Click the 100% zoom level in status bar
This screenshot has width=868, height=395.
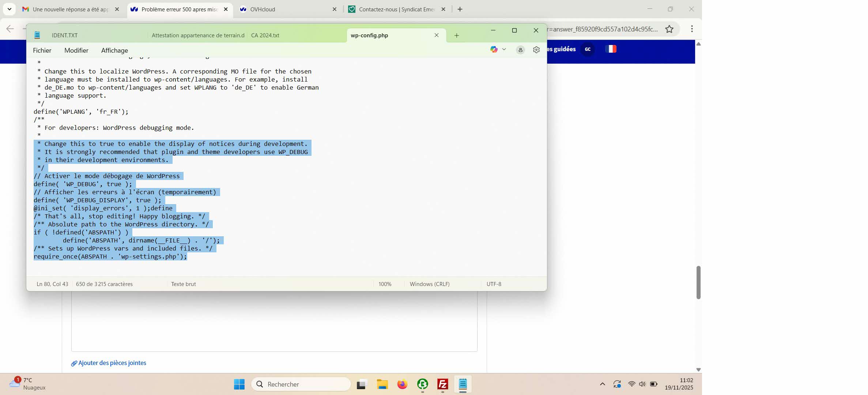point(385,284)
